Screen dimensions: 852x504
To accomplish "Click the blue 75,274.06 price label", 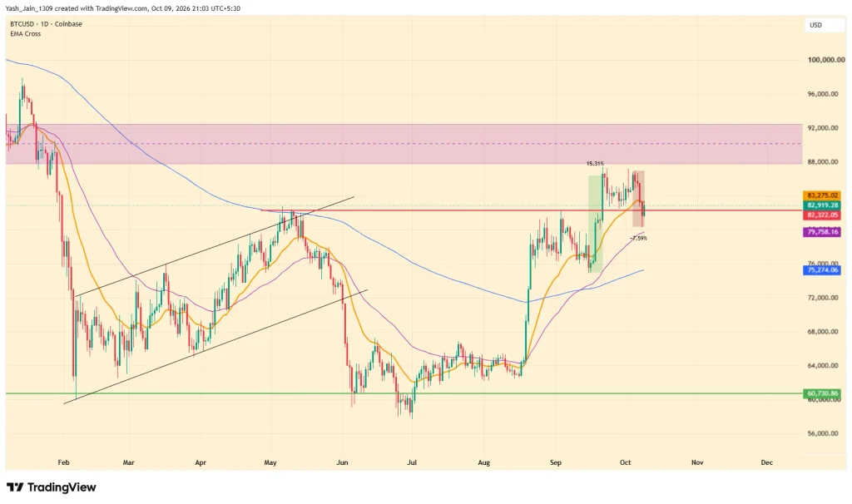I will pyautogui.click(x=823, y=269).
